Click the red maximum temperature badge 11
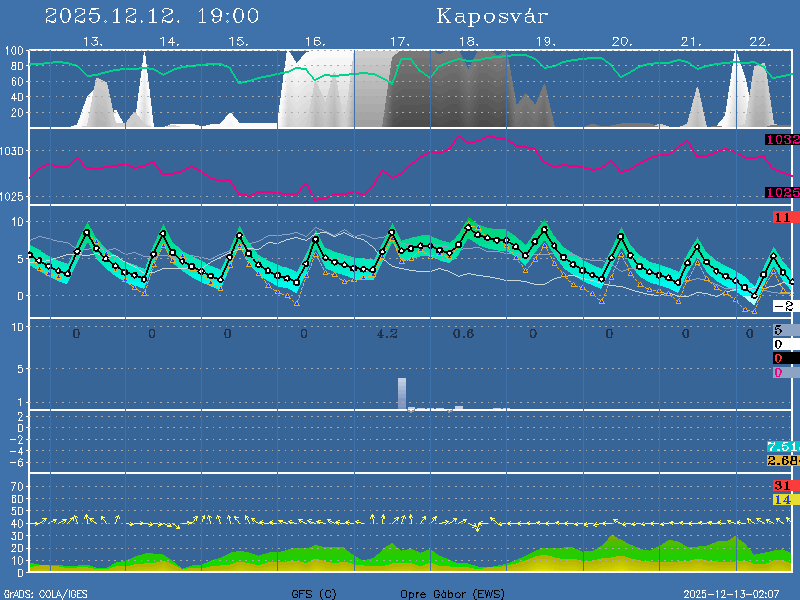Viewport: 800px width, 600px height. tap(783, 217)
